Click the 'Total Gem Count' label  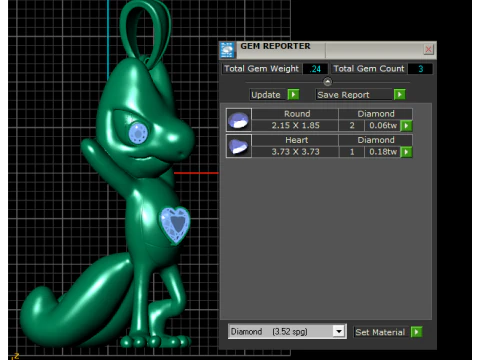pyautogui.click(x=369, y=69)
